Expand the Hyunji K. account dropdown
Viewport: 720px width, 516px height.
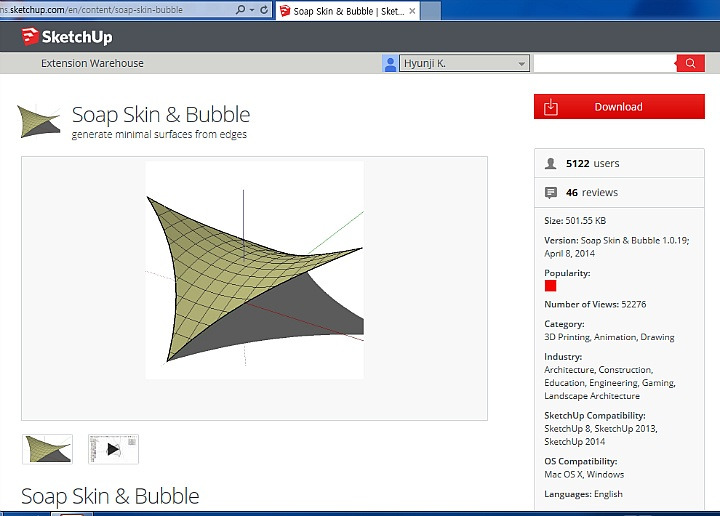coord(464,63)
